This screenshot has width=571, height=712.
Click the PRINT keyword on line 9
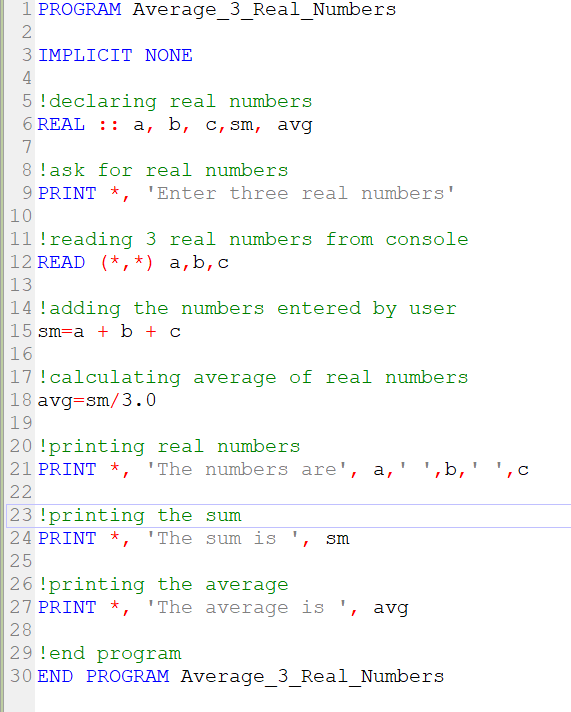(67, 193)
